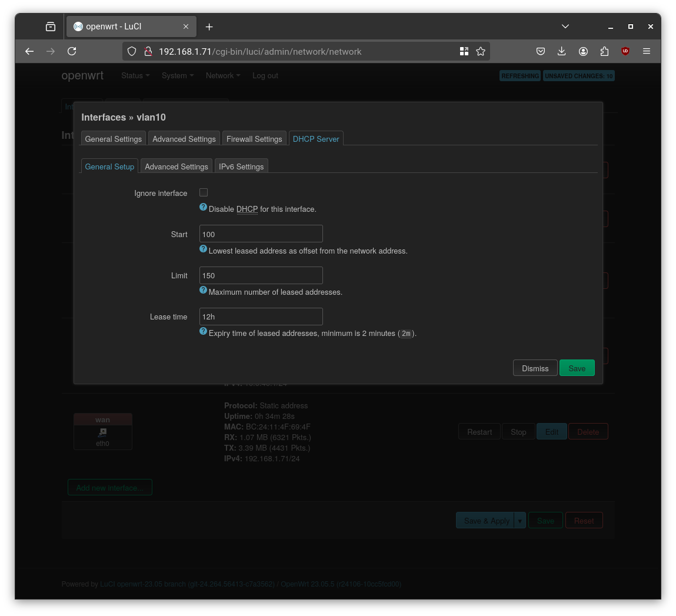Click the help icon next to Limit field

point(203,289)
